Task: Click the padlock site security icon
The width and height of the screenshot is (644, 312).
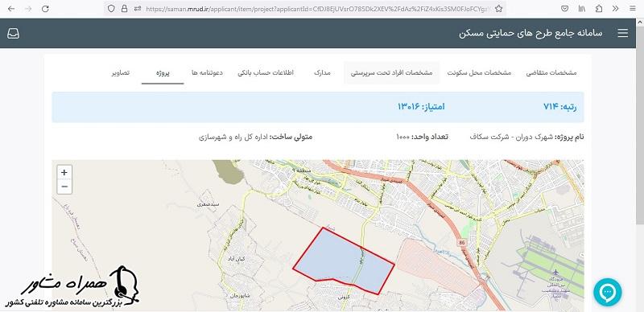Action: 125,9
